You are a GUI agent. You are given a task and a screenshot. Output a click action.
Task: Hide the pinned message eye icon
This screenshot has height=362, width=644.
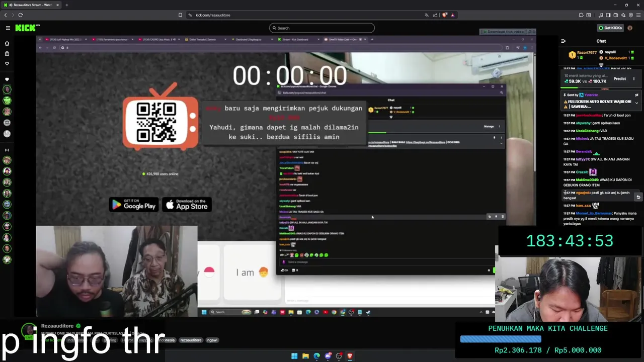(636, 95)
